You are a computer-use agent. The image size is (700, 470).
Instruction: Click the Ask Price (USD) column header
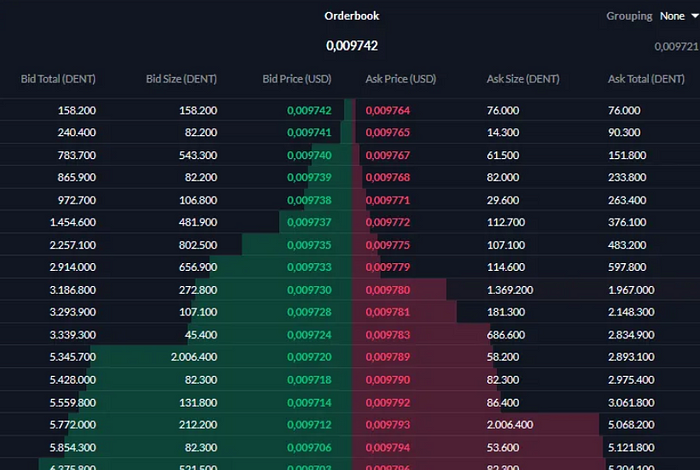coord(401,79)
